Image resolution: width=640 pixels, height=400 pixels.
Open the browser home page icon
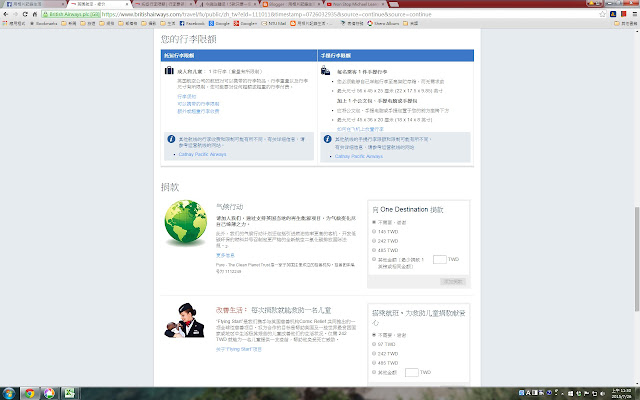(x=35, y=14)
